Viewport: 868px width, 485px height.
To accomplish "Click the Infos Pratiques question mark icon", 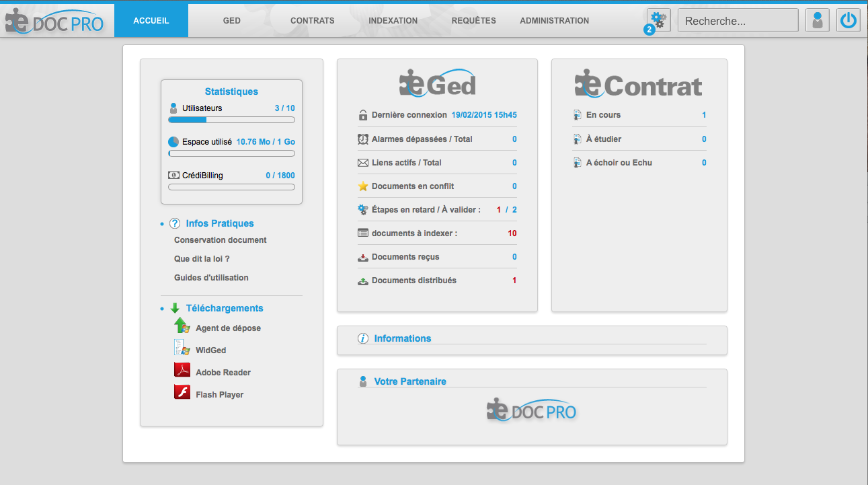I will pyautogui.click(x=175, y=223).
